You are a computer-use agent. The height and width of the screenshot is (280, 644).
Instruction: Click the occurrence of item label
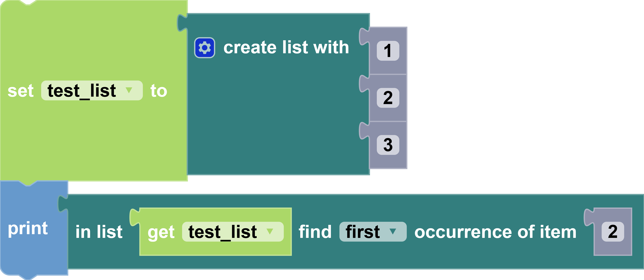(495, 232)
